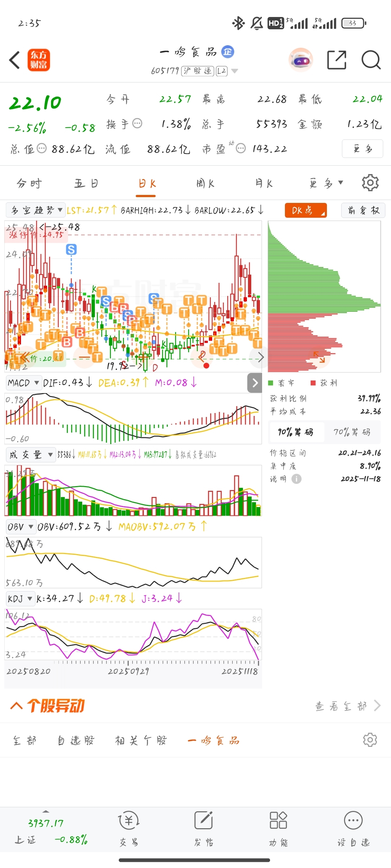Switch to 五日 tab

point(87,183)
